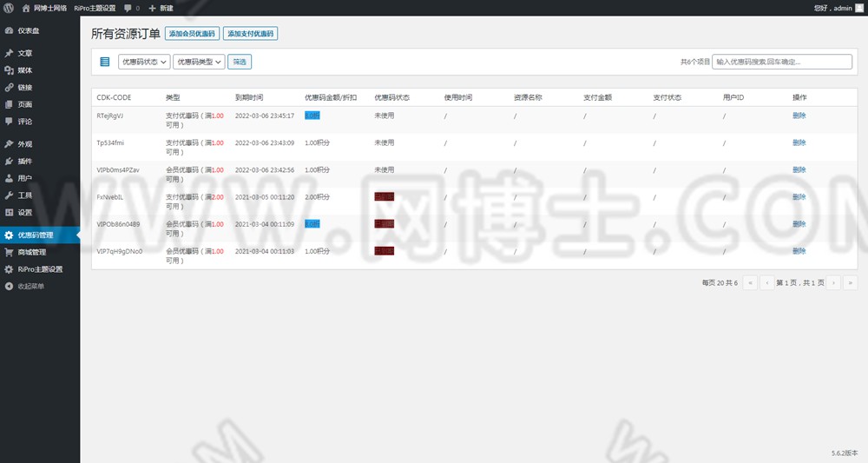Image resolution: width=868 pixels, height=463 pixels.
Task: Delete coupon Tp534fmi via 删除 link
Action: [x=799, y=142]
